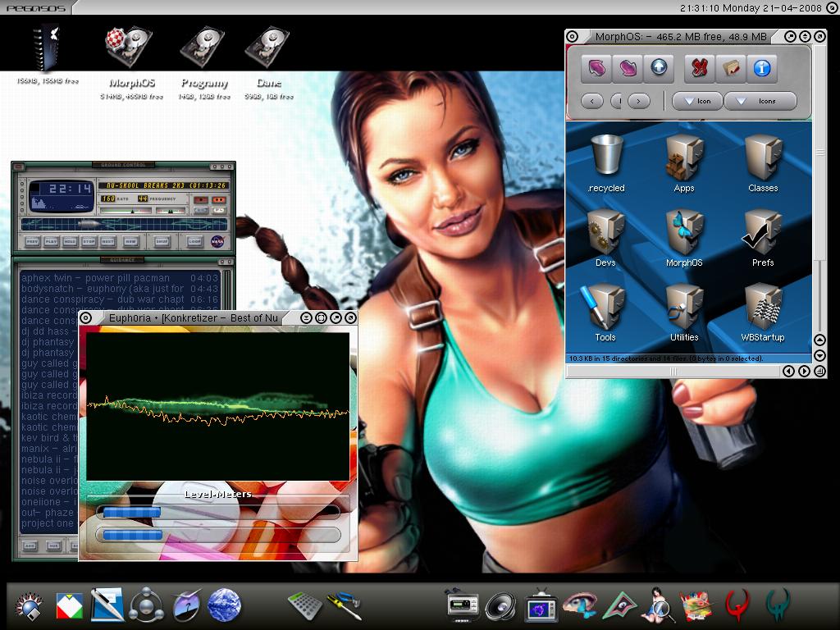Adjust the volume slider below the Rate readout
Image resolution: width=840 pixels, height=630 pixels.
pos(126,211)
